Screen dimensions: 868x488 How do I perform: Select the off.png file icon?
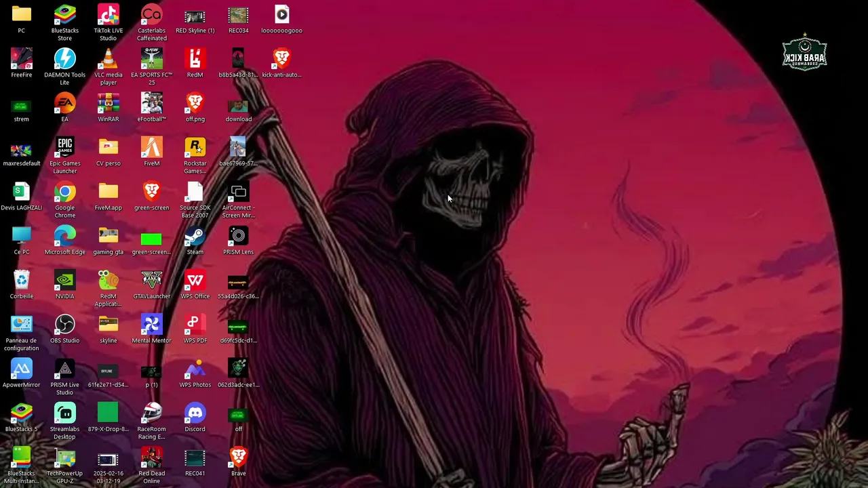point(195,104)
